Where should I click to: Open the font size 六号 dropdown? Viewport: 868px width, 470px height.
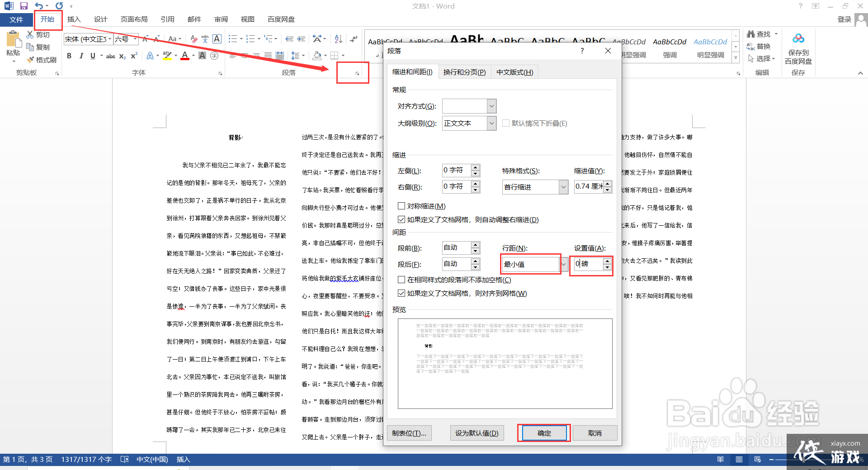(x=135, y=39)
